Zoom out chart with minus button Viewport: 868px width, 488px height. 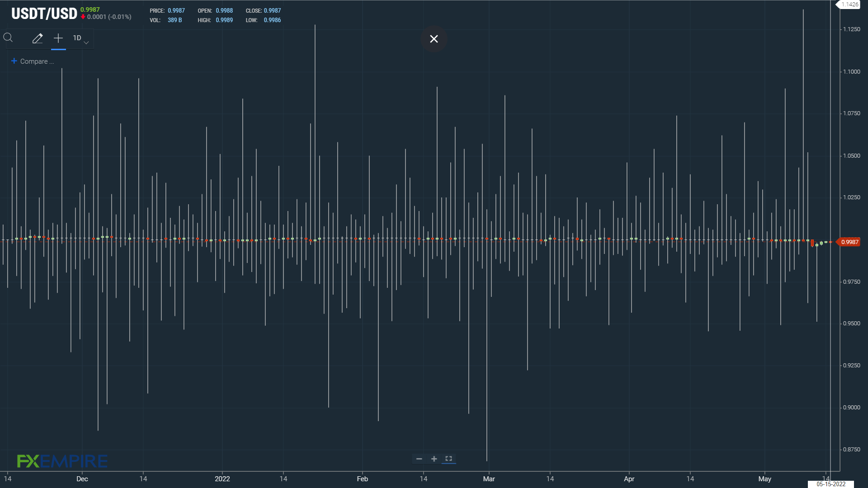(x=419, y=459)
